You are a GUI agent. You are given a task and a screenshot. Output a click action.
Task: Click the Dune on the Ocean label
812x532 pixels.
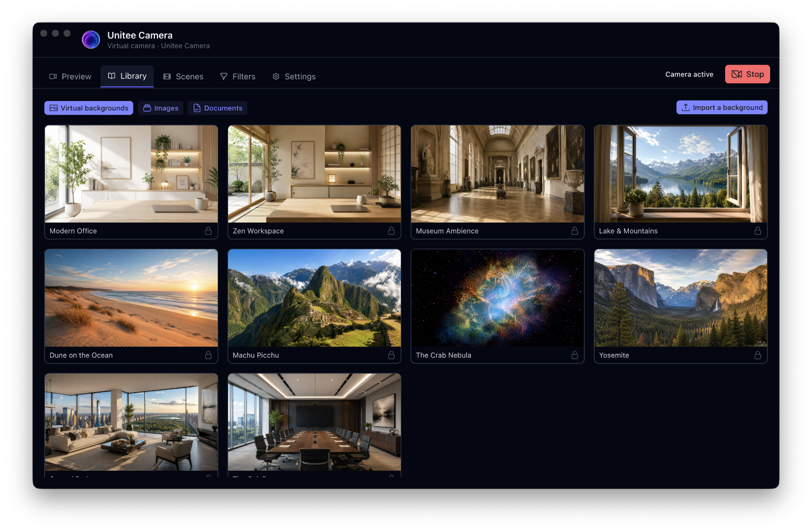click(x=81, y=355)
